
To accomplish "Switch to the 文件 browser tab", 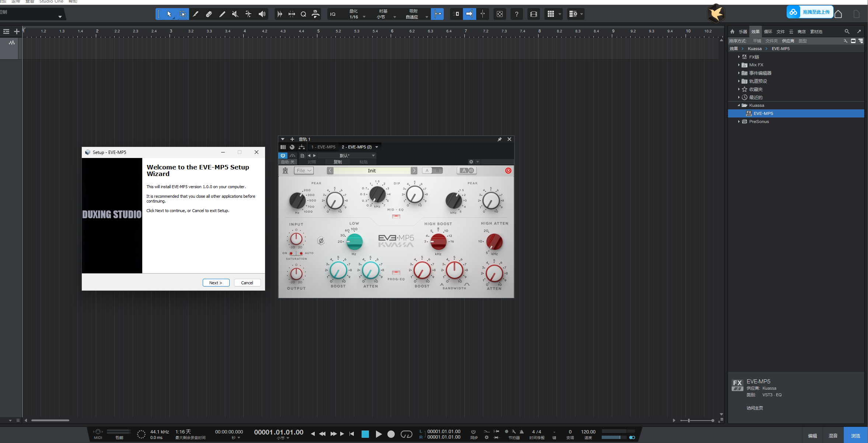I will click(781, 32).
